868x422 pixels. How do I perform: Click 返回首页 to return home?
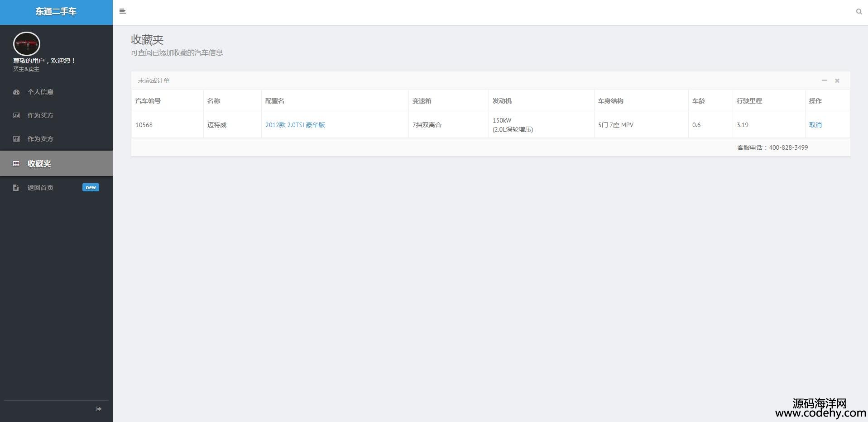(x=40, y=188)
